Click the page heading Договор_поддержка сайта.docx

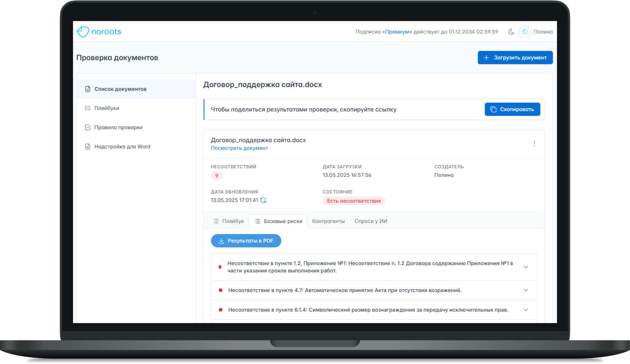[262, 85]
